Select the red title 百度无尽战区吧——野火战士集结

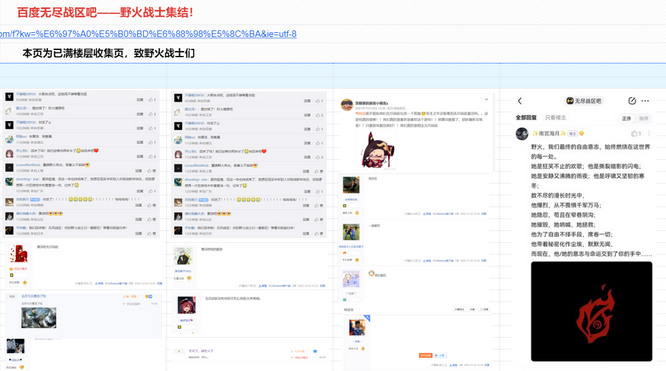(x=105, y=12)
